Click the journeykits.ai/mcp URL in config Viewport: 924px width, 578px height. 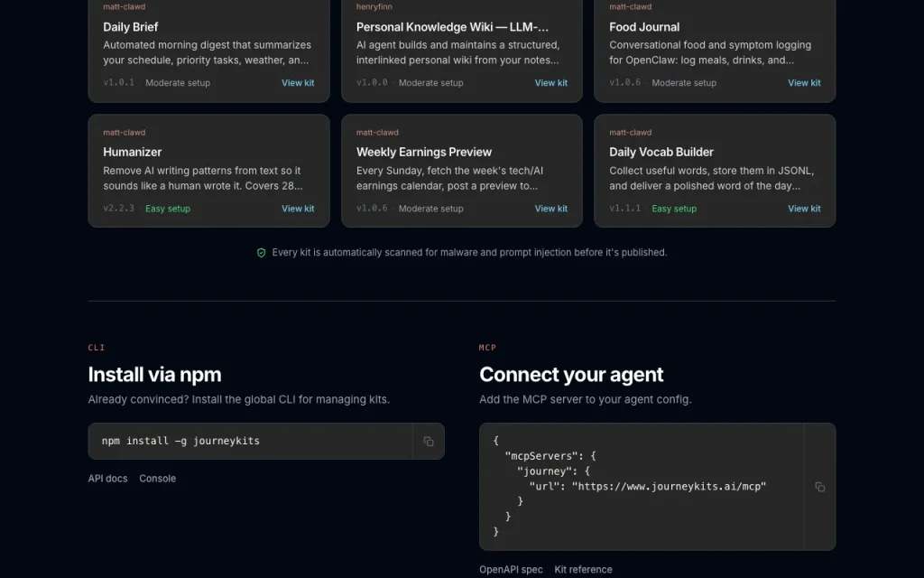point(669,487)
